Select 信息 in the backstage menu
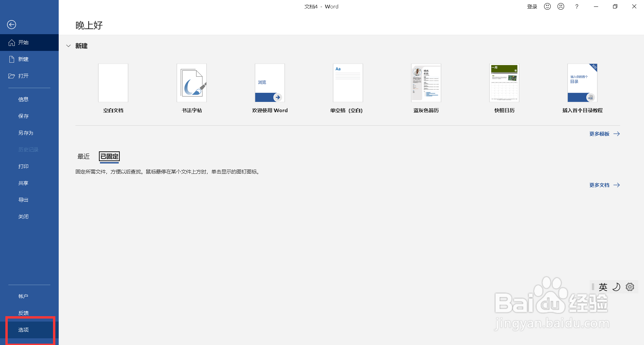Screen dimensions: 644x345 (x=29, y=99)
